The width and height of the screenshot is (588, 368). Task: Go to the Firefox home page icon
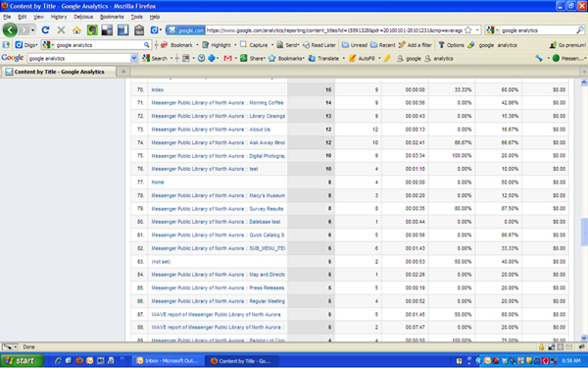[76, 30]
